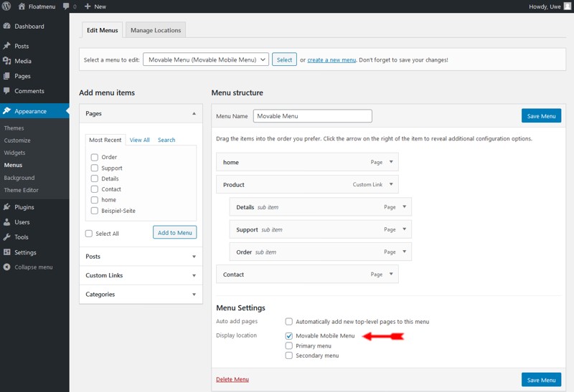Click the Collapse menu arrow icon
The image size is (574, 392).
6,267
